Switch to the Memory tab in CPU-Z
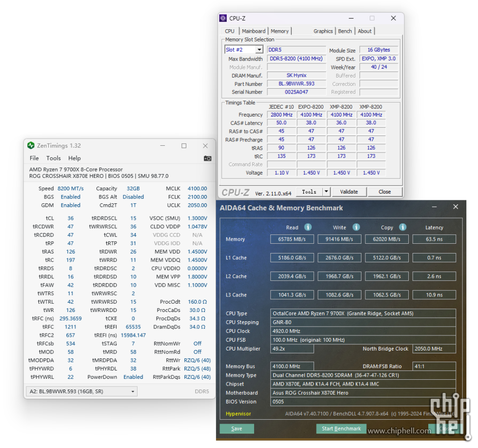478x448 pixels. (x=279, y=31)
